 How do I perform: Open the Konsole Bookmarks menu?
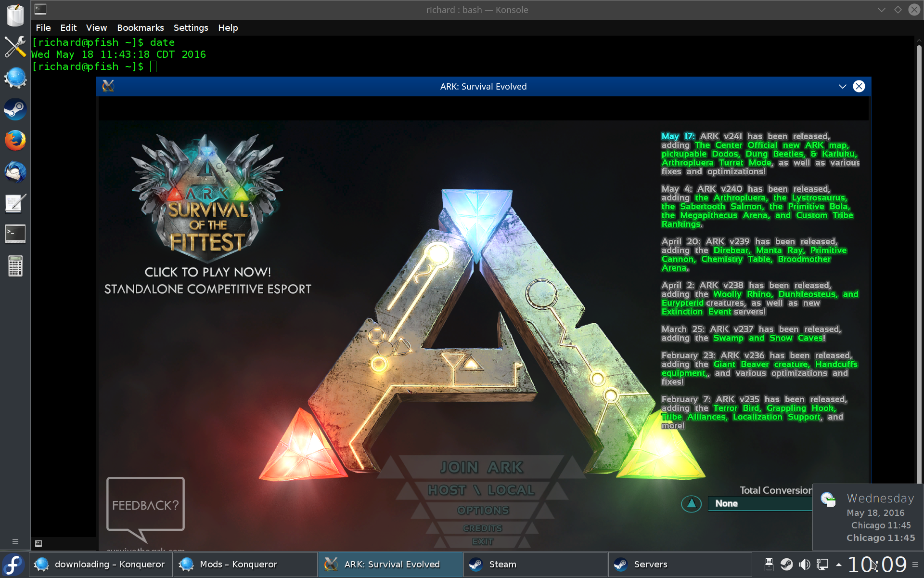(x=140, y=28)
